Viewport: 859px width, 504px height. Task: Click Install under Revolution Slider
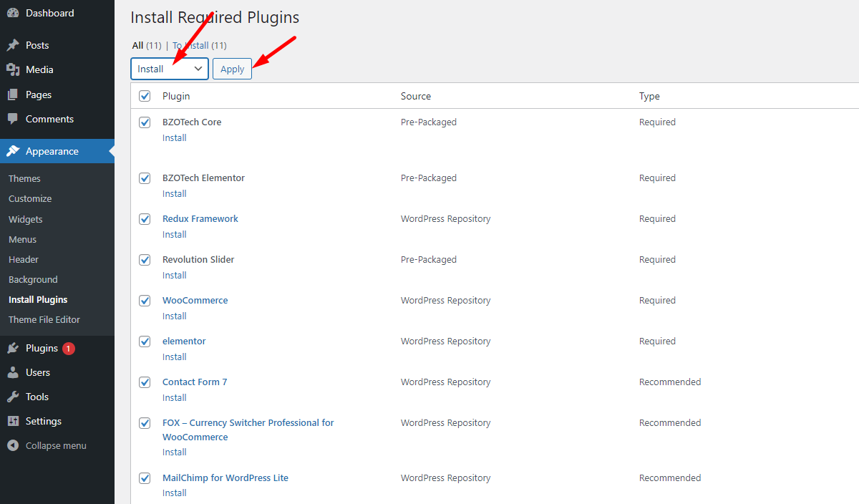pos(174,275)
